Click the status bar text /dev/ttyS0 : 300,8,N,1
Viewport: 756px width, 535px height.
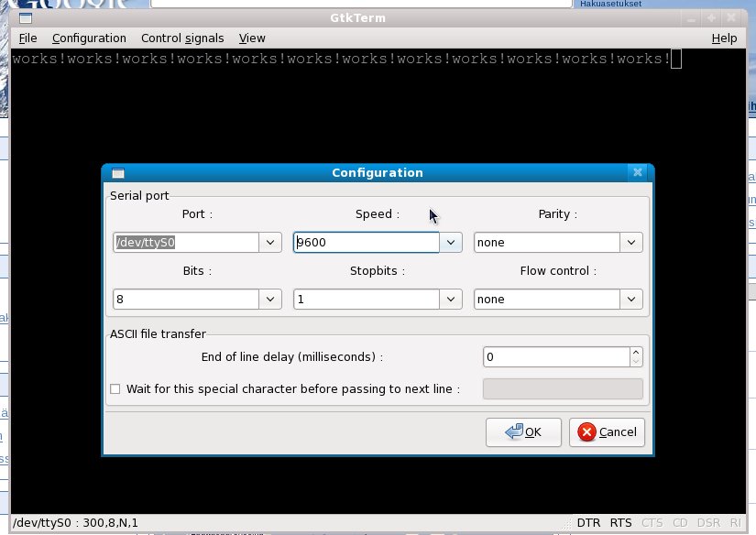click(x=76, y=523)
